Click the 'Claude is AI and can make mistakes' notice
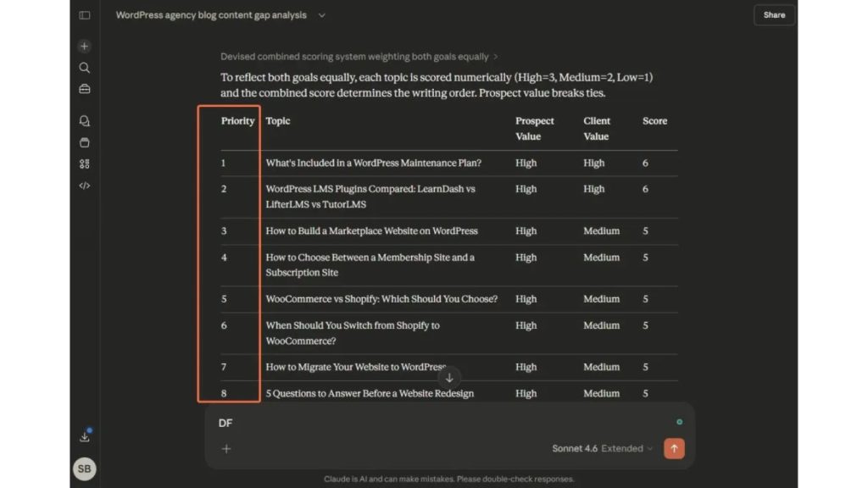 coord(449,480)
